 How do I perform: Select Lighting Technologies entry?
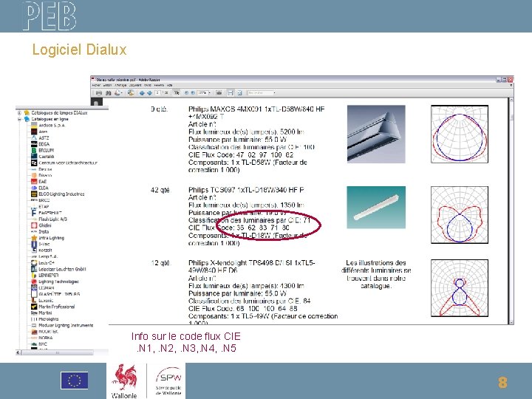[58, 282]
